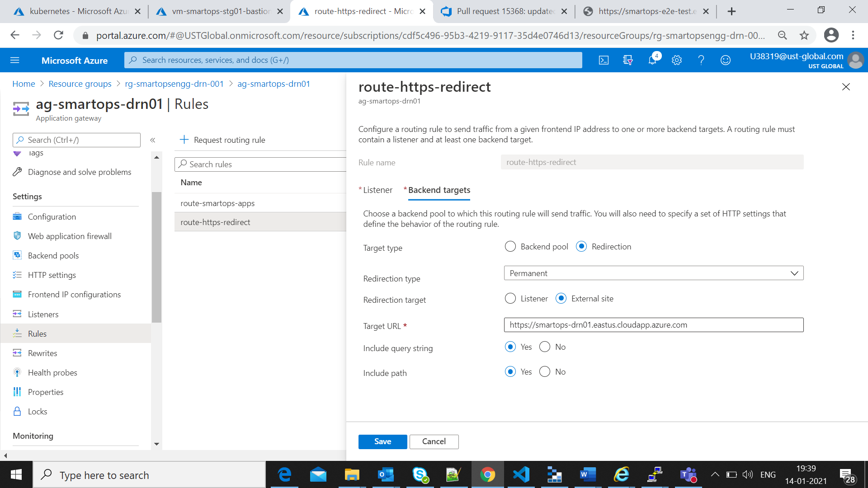Image resolution: width=868 pixels, height=488 pixels.
Task: Select Redirection target type
Action: pyautogui.click(x=581, y=246)
